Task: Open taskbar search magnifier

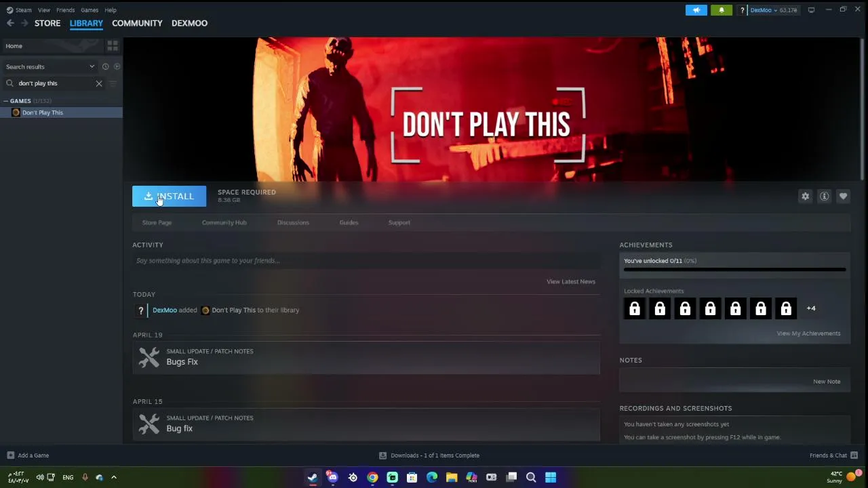Action: 531,477
